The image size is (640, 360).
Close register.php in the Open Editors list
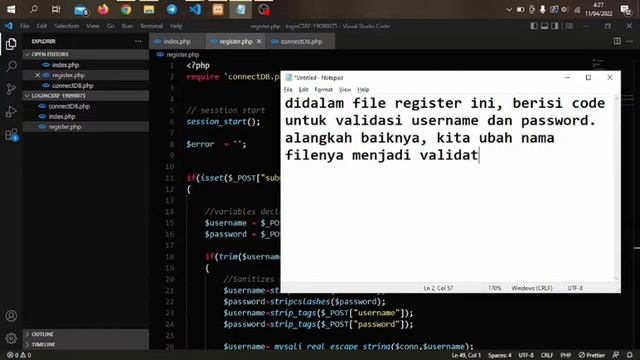[x=37, y=75]
